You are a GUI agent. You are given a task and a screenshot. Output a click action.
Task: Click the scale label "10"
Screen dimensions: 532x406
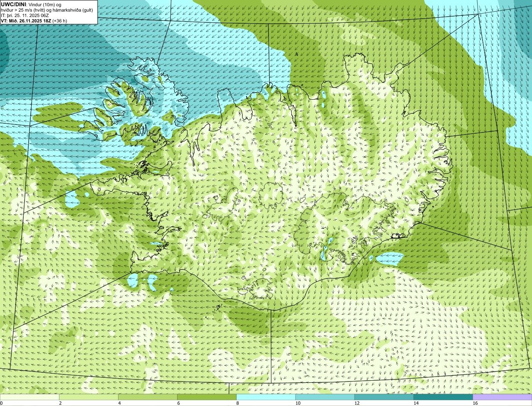pos(298,403)
